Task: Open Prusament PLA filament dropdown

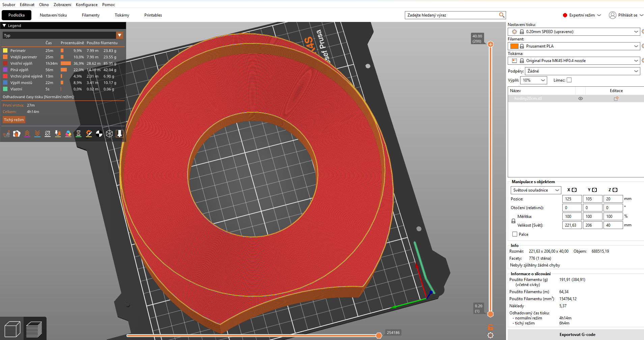Action: [574, 46]
